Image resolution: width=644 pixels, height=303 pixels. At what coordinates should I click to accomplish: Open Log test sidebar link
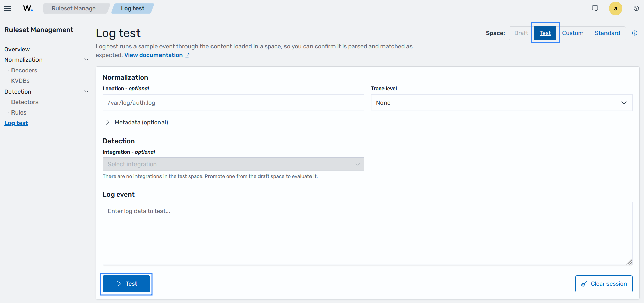(x=16, y=123)
